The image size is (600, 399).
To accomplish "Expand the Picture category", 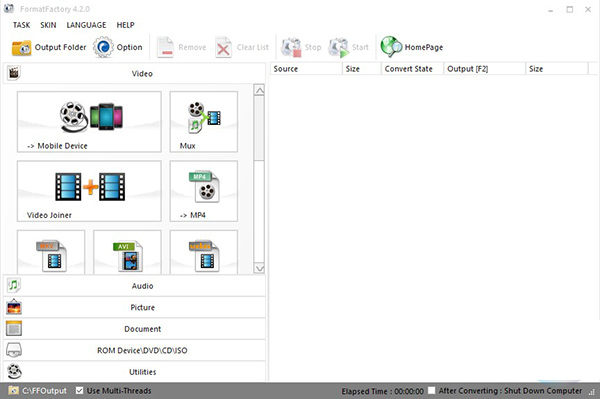I will pos(134,307).
